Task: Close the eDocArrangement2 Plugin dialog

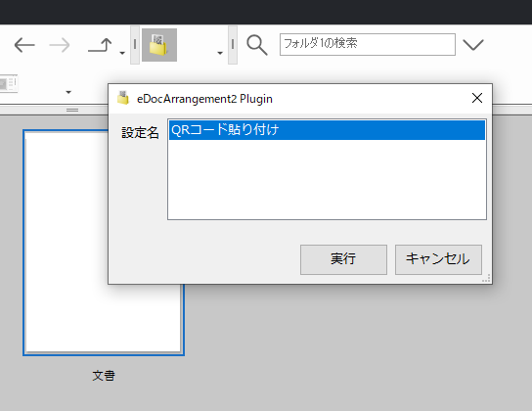Action: [x=477, y=98]
